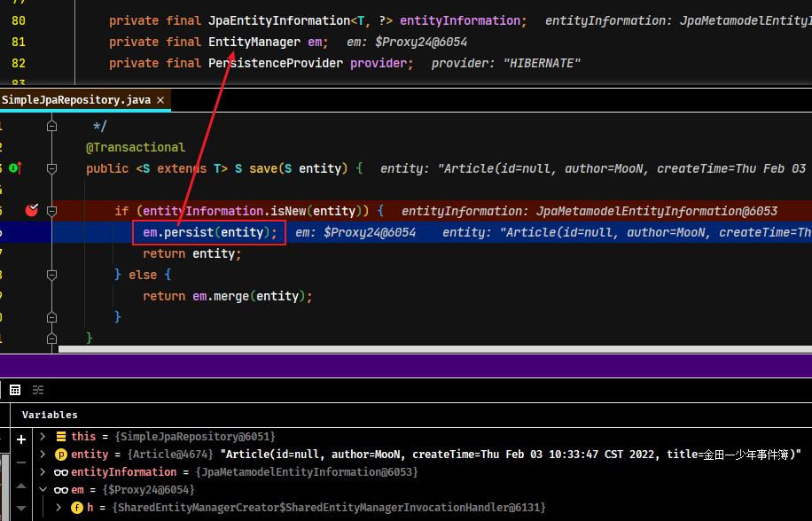Move watch down with the down arrow

pyautogui.click(x=21, y=508)
